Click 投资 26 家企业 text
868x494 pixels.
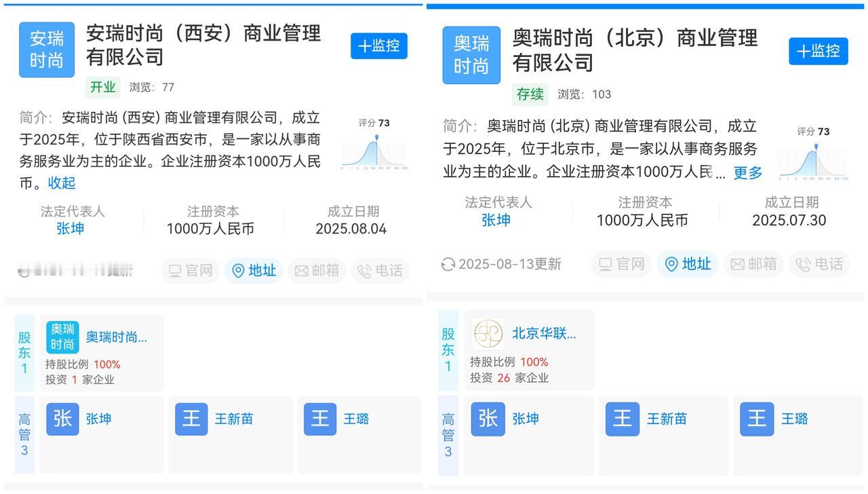pyautogui.click(x=509, y=378)
